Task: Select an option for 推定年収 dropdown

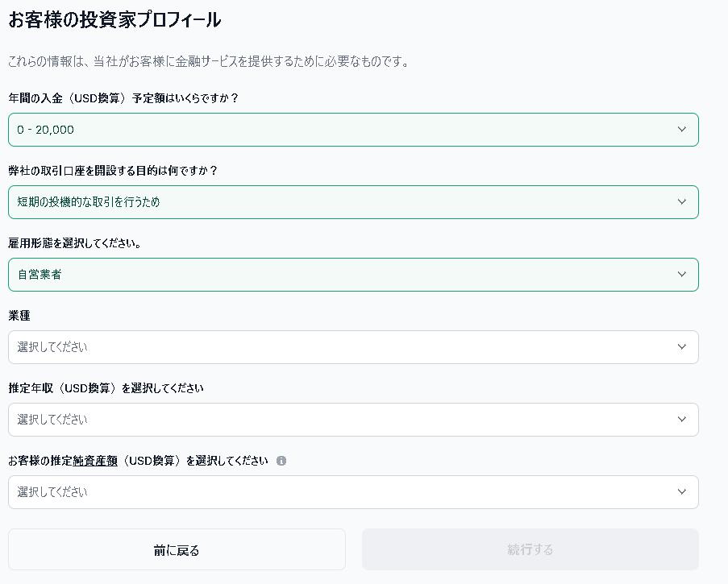Action: pos(353,420)
